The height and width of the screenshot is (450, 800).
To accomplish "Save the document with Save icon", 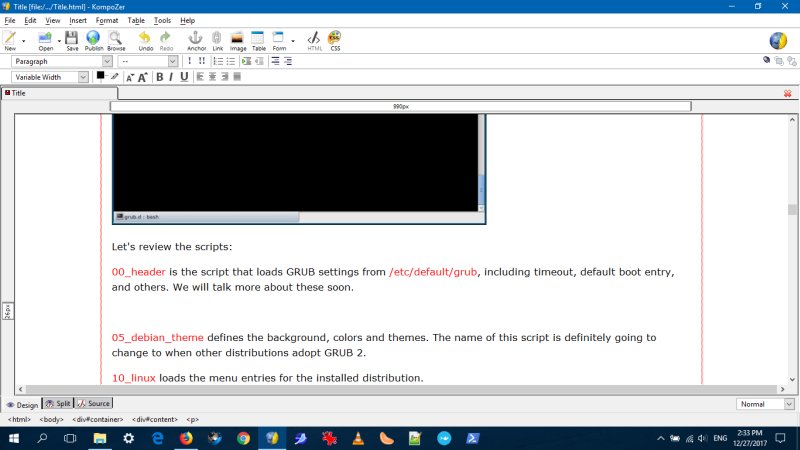I will click(72, 40).
